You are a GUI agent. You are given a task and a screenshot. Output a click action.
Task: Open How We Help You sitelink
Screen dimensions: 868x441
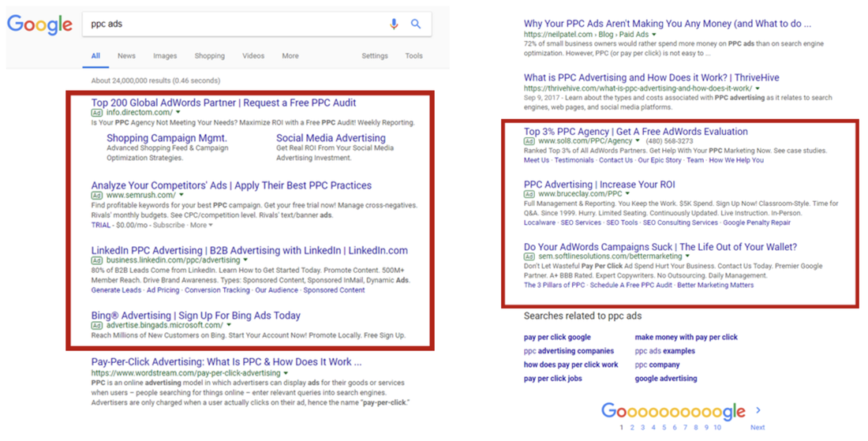[736, 160]
